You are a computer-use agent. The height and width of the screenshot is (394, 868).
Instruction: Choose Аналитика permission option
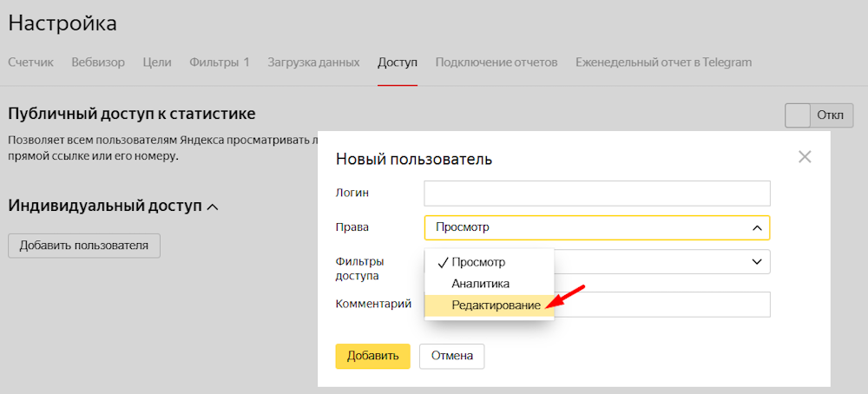pos(480,284)
